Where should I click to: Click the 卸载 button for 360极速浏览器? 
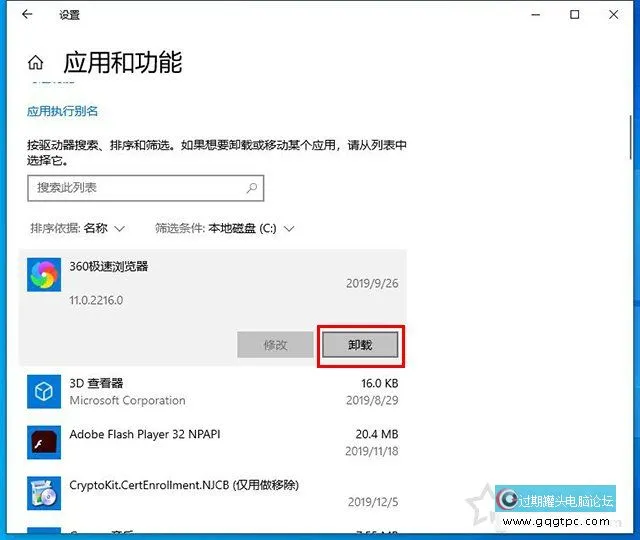360,345
